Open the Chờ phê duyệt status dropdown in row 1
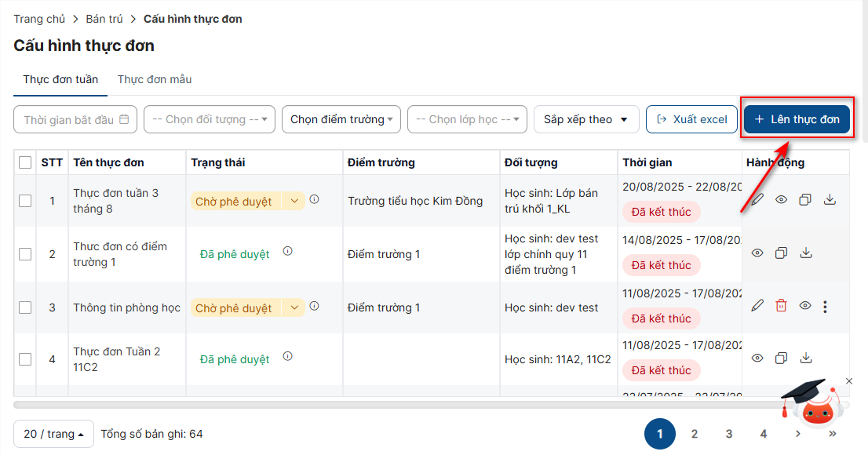The height and width of the screenshot is (455, 868). (294, 201)
